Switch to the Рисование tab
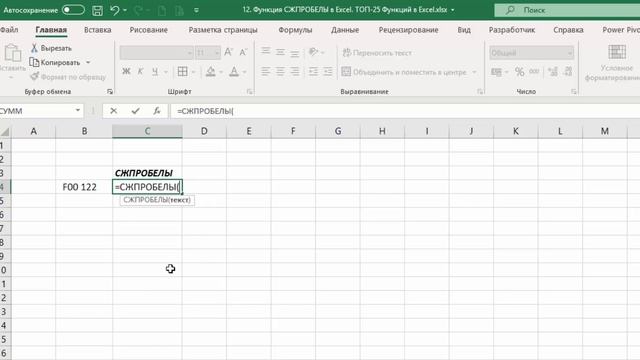640x360 pixels. click(149, 30)
